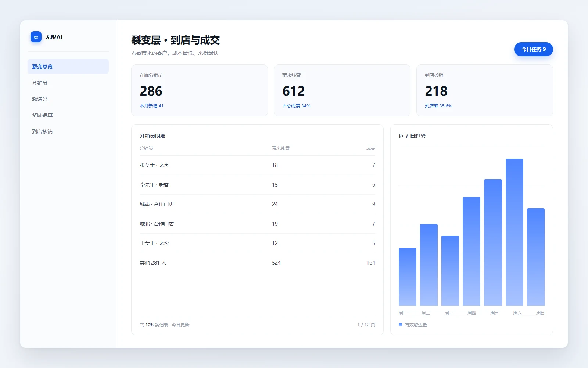Image resolution: width=588 pixels, height=368 pixels.
Task: Select the 城南 · 合作门店 row
Action: pos(257,204)
